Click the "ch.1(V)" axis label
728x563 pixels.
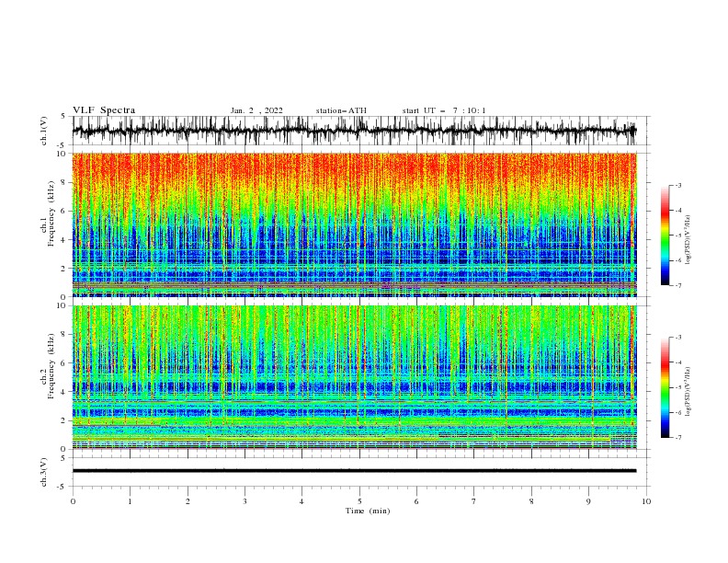(x=44, y=131)
